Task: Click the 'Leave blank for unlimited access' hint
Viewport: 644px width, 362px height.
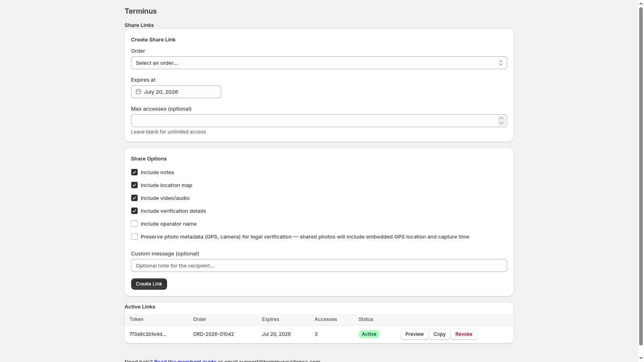Action: click(169, 132)
